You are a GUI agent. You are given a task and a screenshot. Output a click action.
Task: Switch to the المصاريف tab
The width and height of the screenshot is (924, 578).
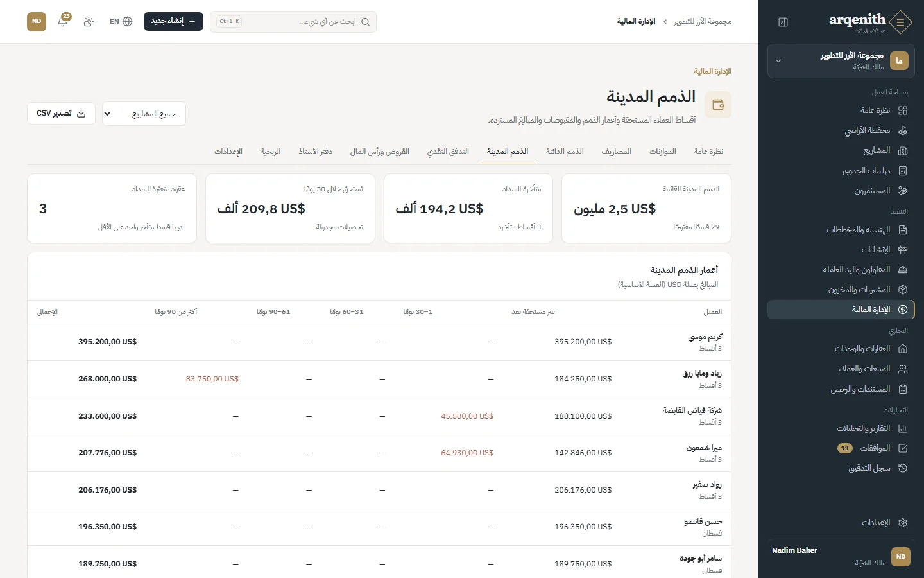[x=616, y=152]
